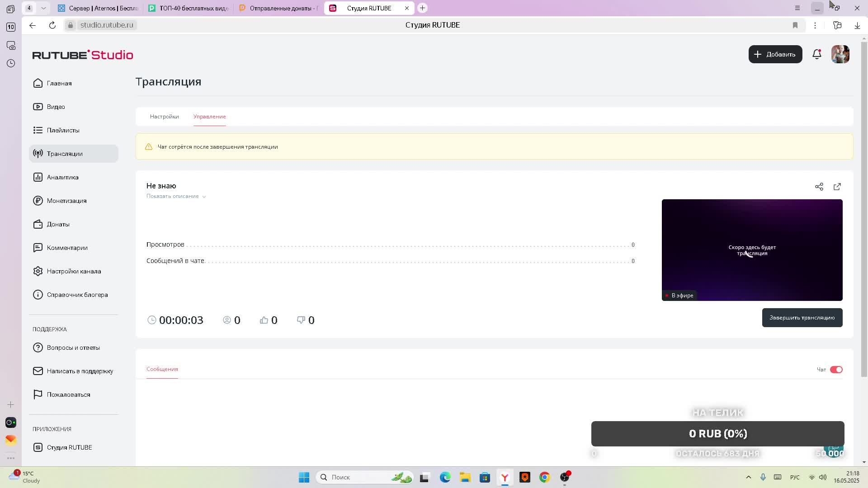Toggle the Чат switch off
This screenshot has width=868, height=488.
[836, 370]
